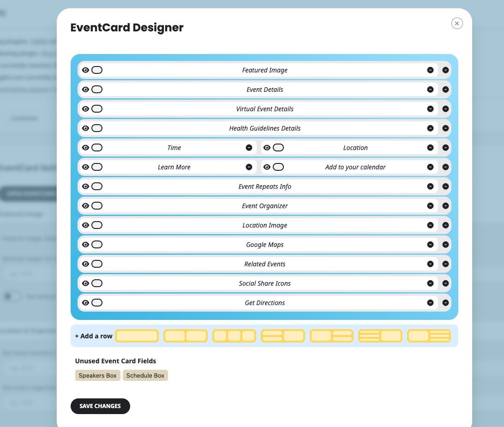The height and width of the screenshot is (427, 504).
Task: Add a two-column row layout
Action: (x=186, y=336)
